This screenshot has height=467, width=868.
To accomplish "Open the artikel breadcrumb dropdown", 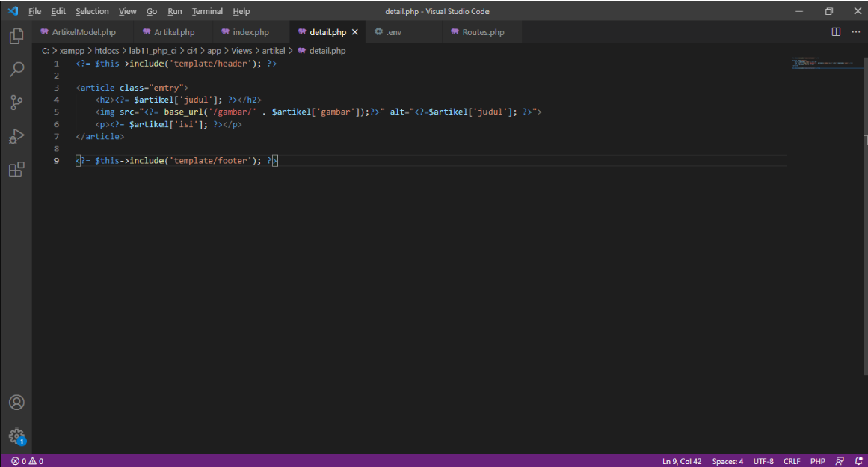I will tap(273, 50).
